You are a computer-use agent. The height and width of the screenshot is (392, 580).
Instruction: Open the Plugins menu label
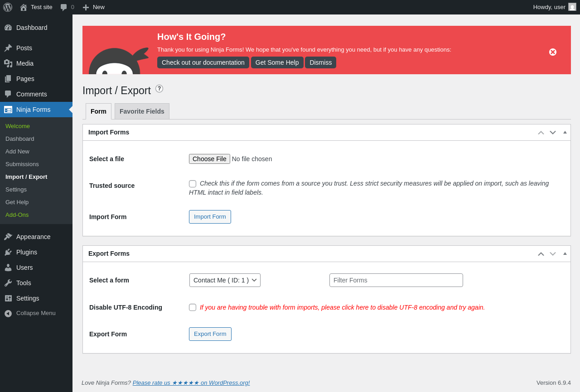(27, 252)
